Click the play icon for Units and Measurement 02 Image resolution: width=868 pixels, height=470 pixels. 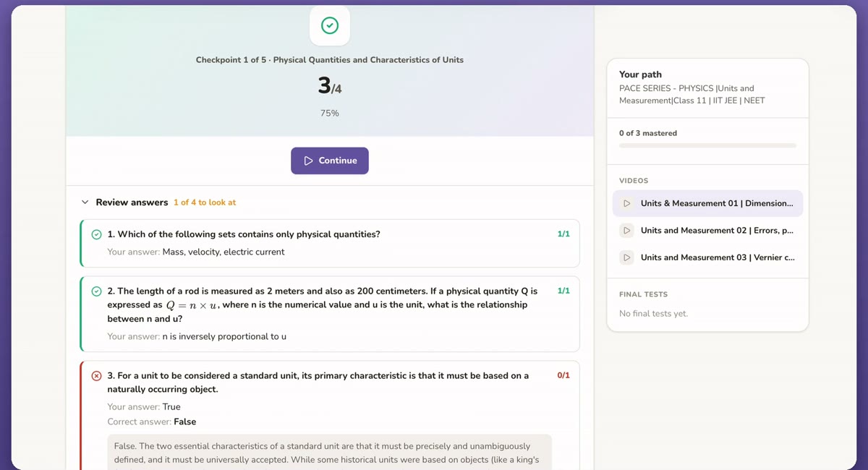click(627, 231)
